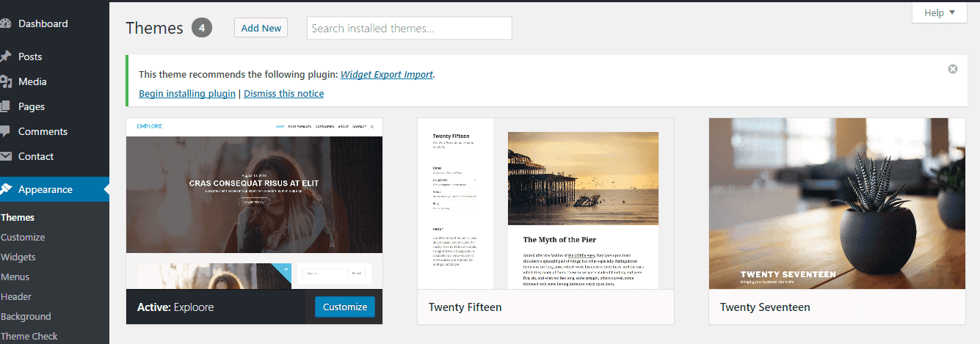Image resolution: width=980 pixels, height=344 pixels.
Task: Click the blue Customize button for Exploore
Action: [345, 307]
